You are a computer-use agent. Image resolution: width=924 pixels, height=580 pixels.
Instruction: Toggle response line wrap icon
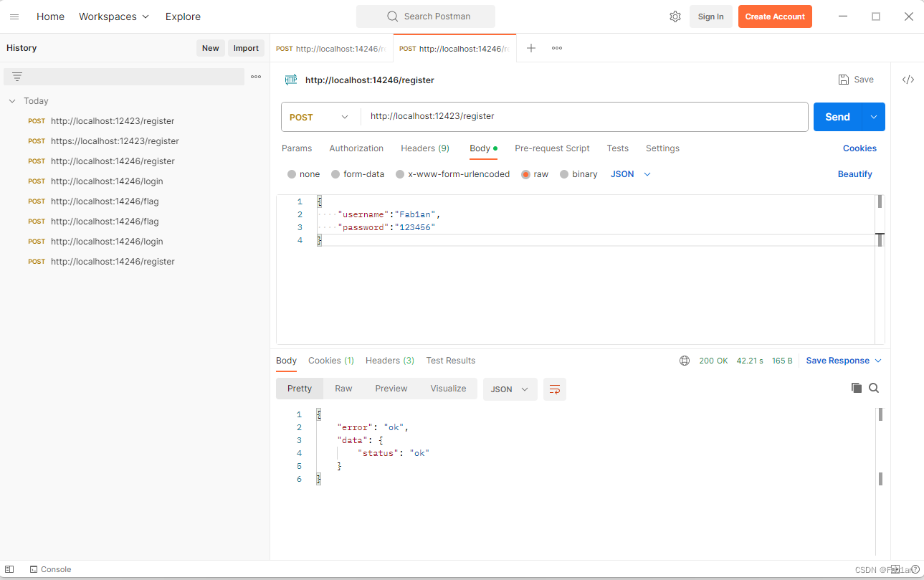pos(555,389)
